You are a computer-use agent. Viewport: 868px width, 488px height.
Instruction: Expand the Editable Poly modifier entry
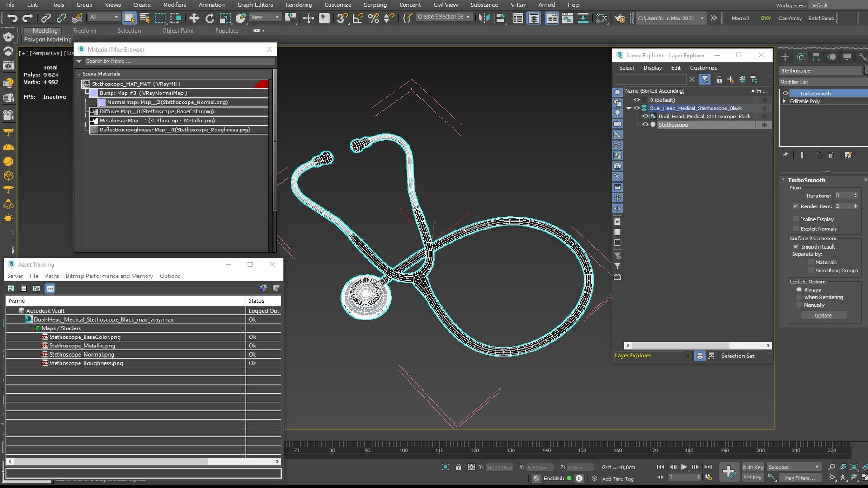784,101
